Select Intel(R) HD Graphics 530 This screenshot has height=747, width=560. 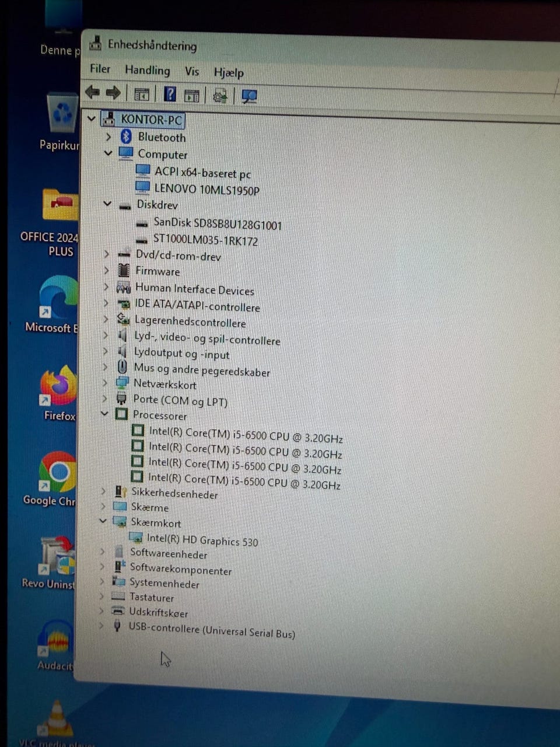coord(202,539)
